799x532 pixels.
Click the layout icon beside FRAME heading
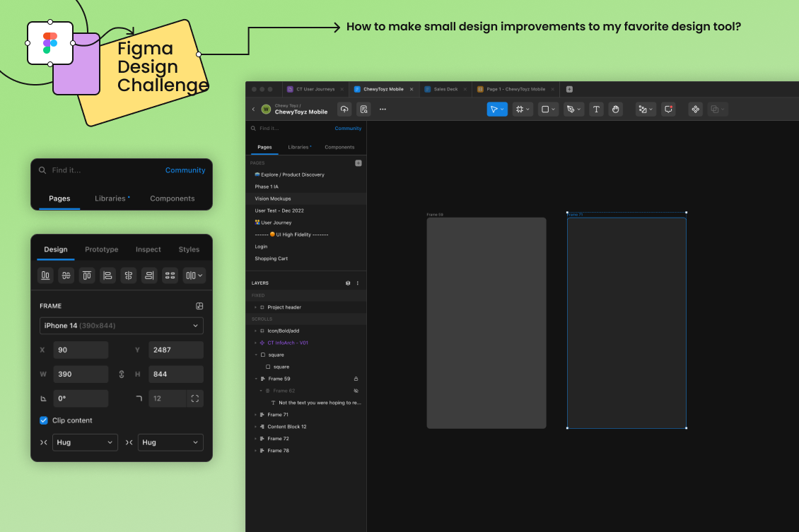click(x=199, y=306)
